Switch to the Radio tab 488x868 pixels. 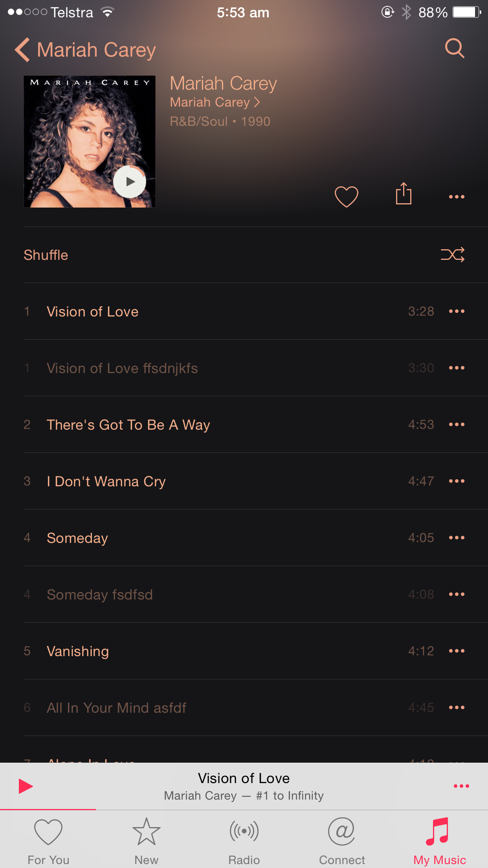click(x=244, y=841)
